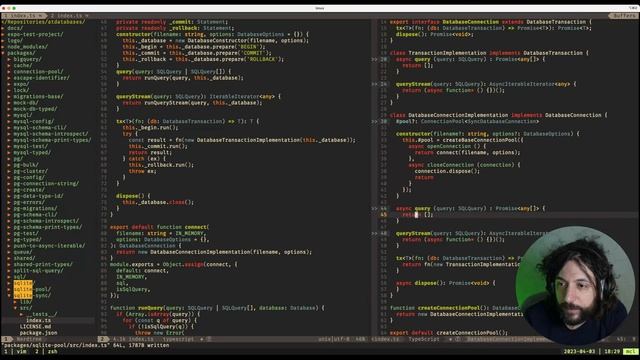
Task: Click the 18:29 time in status bar
Action: click(x=612, y=351)
